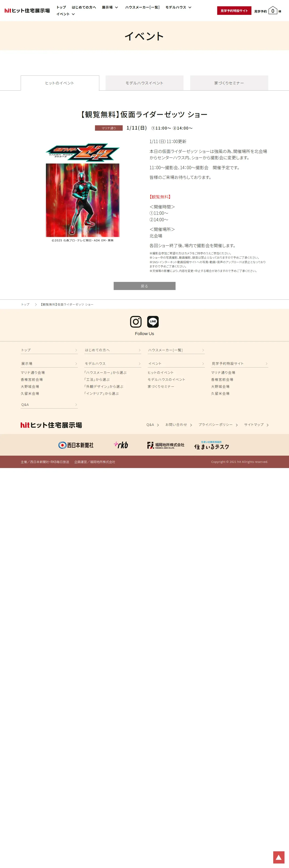This screenshot has width=289, height=868.
Task: Click the お問い合わせ footer link
Action: tap(179, 425)
